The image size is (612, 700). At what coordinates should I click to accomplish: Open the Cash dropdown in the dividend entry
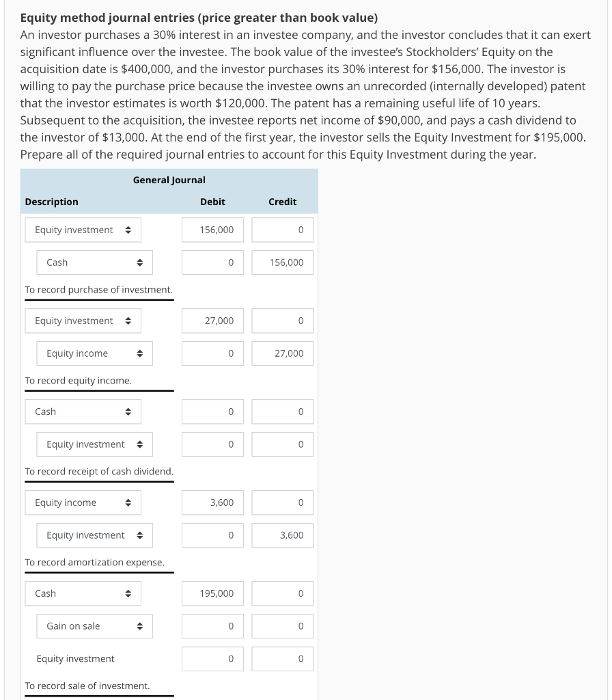pos(83,412)
